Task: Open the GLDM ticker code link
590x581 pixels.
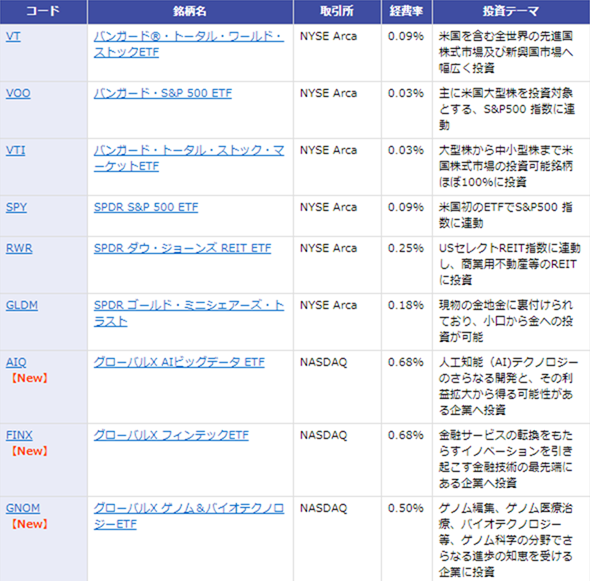Action: (22, 305)
